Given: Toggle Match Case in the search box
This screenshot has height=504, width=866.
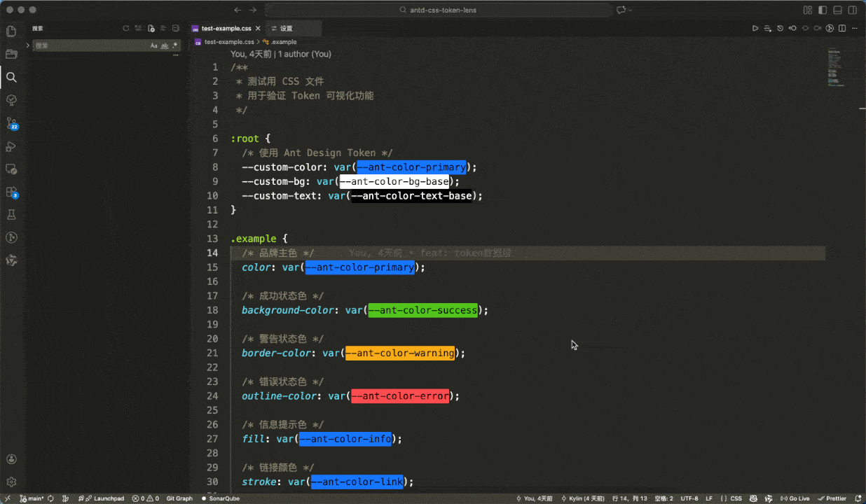Looking at the screenshot, I should (154, 45).
